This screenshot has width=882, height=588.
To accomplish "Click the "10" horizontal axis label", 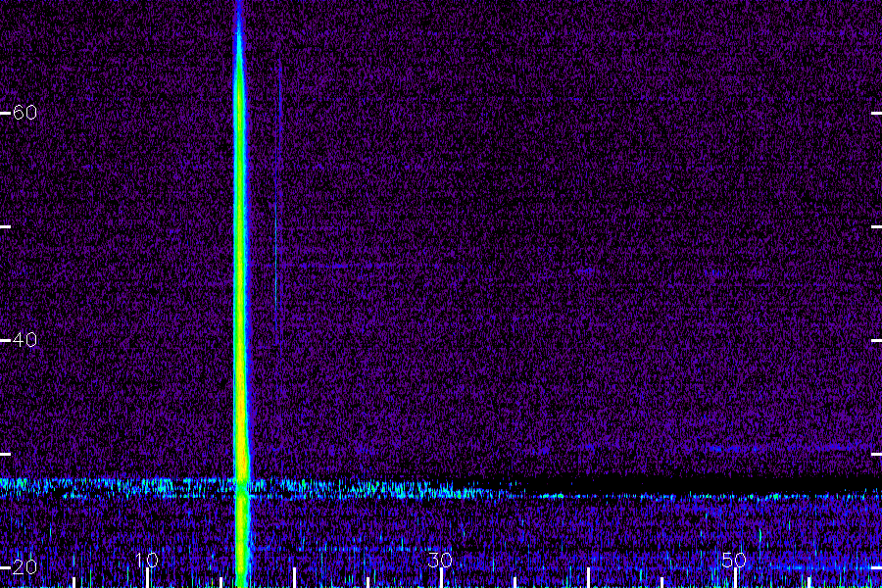I will point(147,560).
